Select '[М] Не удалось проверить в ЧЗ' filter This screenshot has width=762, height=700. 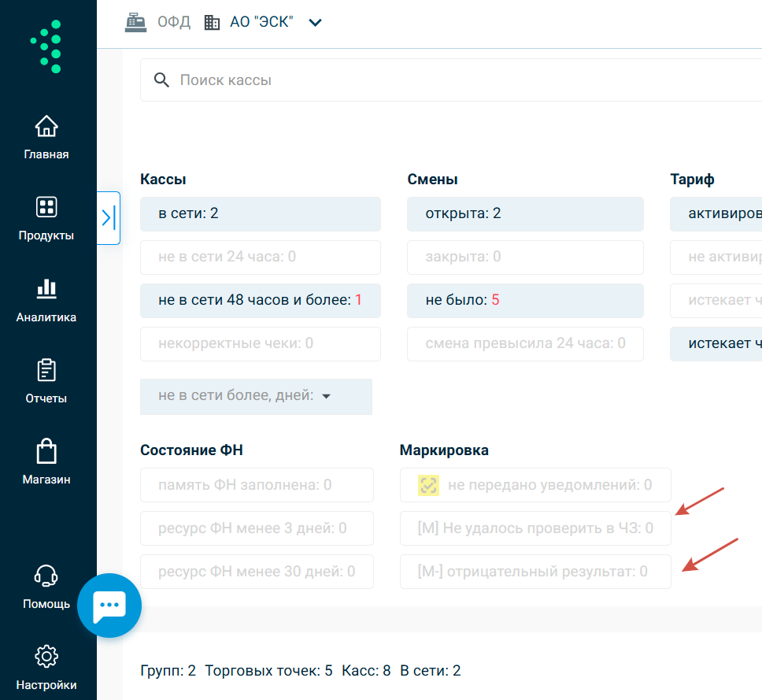point(535,528)
